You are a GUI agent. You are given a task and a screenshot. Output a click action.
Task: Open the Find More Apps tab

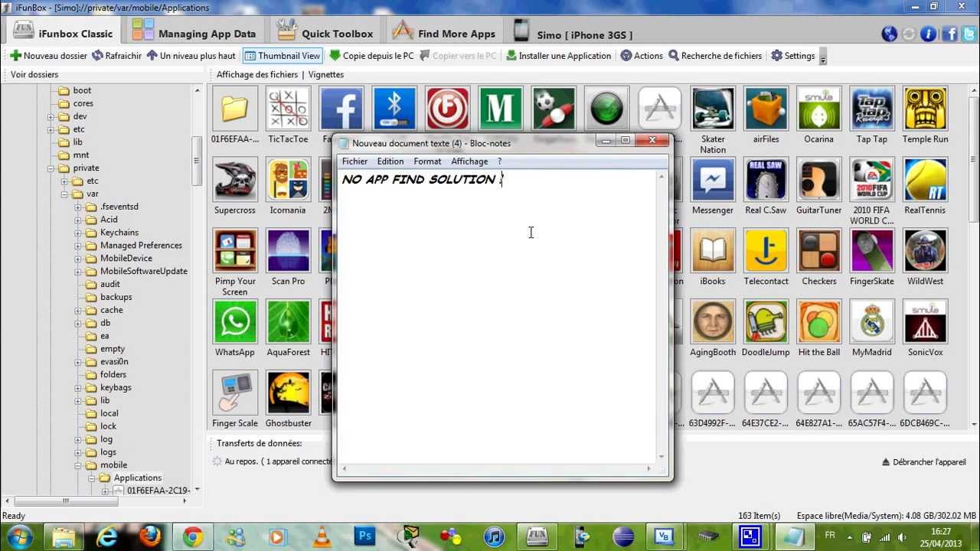point(445,31)
